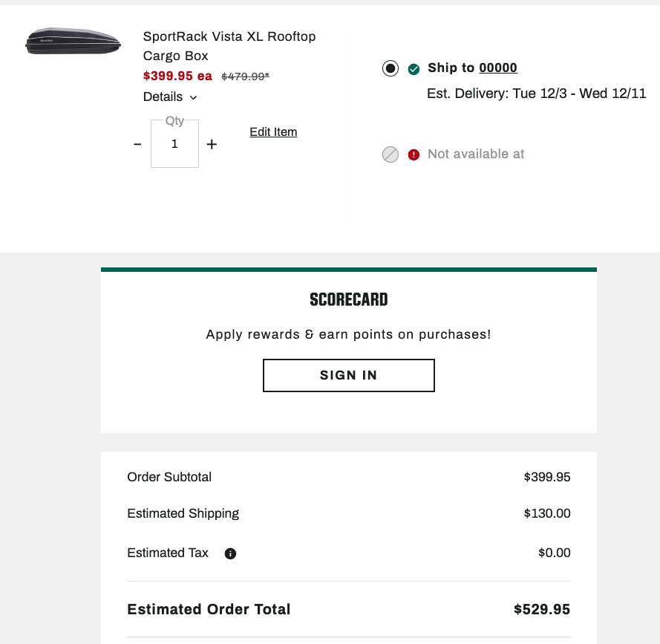The width and height of the screenshot is (660, 644).
Task: Click the SCORECARD logo heading
Action: [349, 300]
